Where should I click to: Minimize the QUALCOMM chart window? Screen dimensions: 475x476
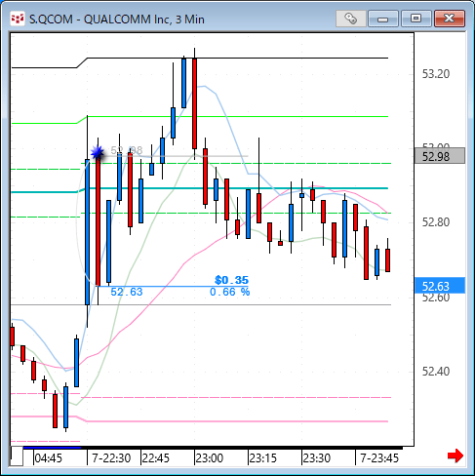tap(383, 19)
